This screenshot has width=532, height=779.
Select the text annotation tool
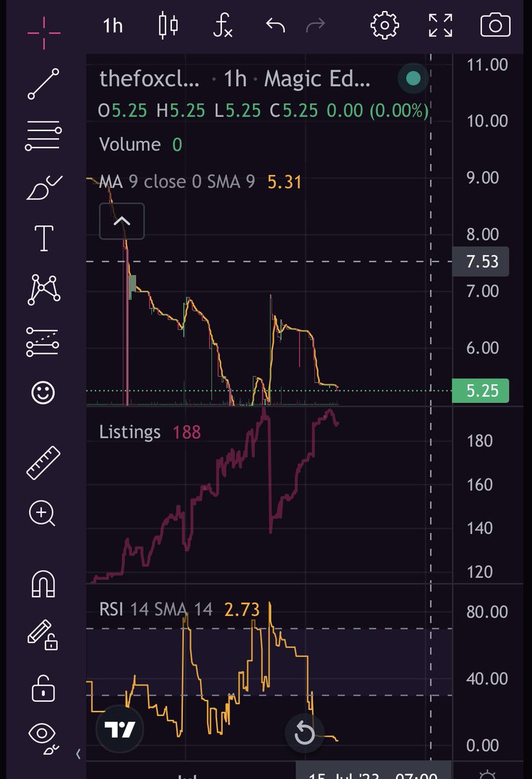pyautogui.click(x=43, y=238)
